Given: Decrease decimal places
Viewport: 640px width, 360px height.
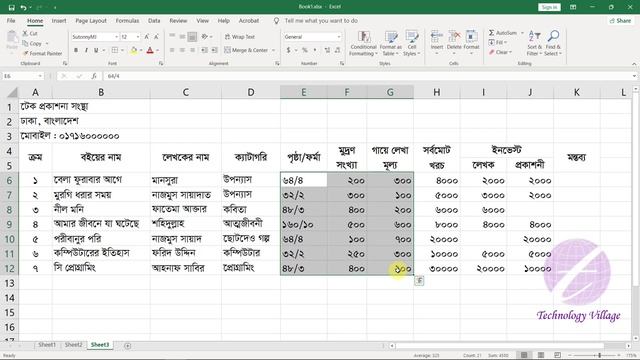Looking at the screenshot, I should 337,50.
